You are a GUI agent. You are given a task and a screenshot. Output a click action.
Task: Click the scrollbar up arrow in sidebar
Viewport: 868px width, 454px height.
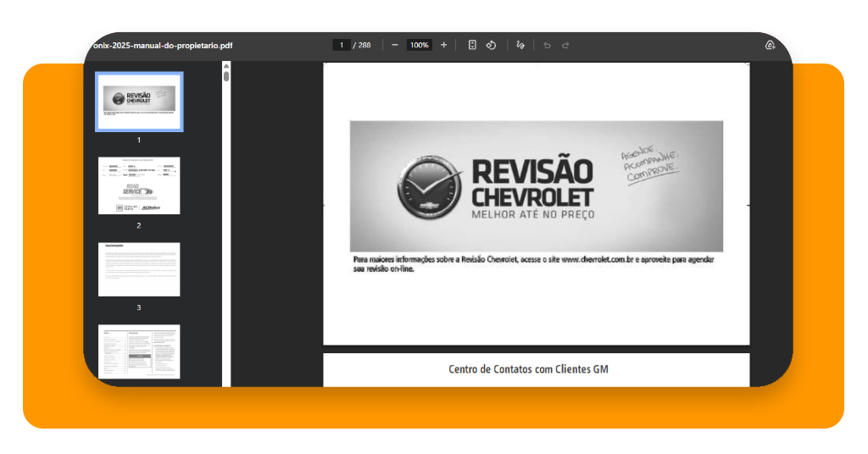click(226, 65)
